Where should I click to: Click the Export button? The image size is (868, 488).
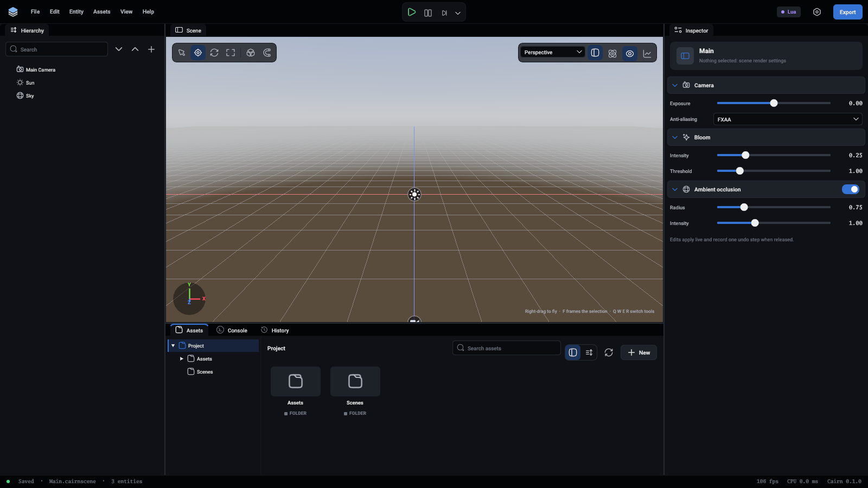coord(848,12)
